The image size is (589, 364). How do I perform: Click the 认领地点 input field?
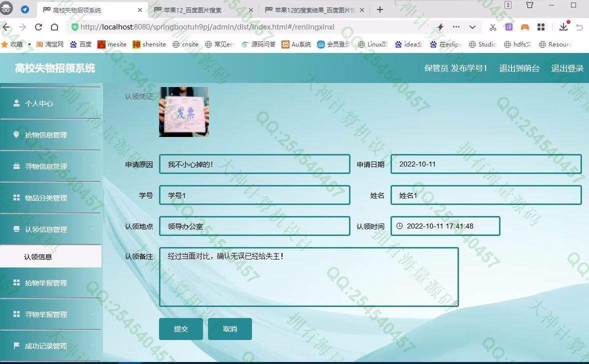click(254, 226)
